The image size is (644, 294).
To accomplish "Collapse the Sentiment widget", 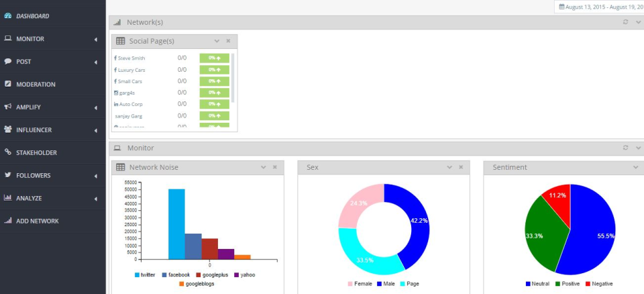I will point(635,167).
